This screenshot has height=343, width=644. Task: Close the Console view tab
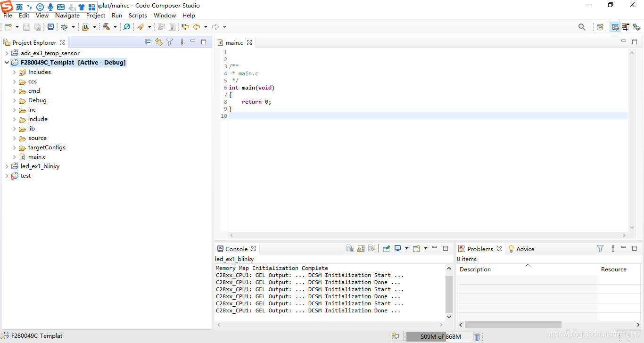tap(253, 249)
